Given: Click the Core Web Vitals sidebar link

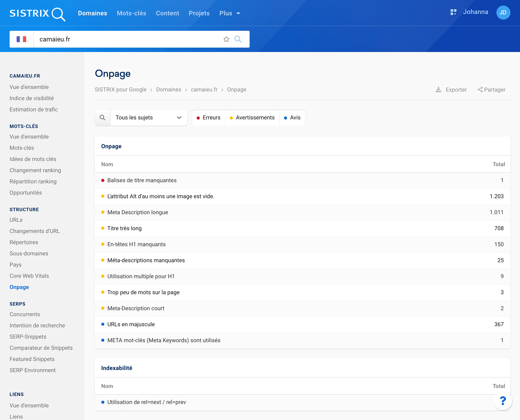Looking at the screenshot, I should 29,276.
